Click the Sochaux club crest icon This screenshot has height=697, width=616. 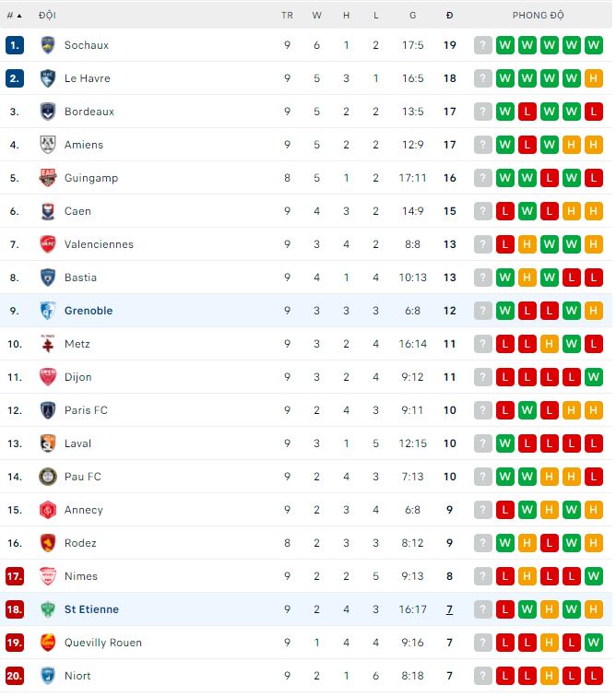pos(48,45)
